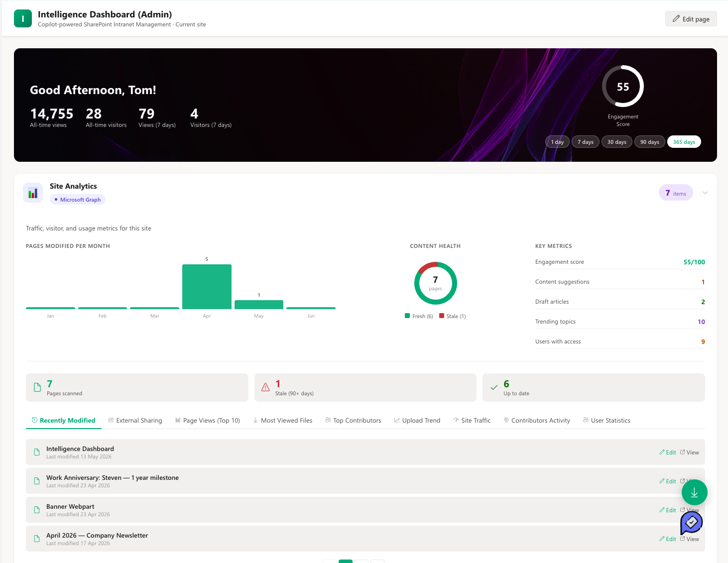
Task: Click the Content suggestions metric row
Action: 620,282
